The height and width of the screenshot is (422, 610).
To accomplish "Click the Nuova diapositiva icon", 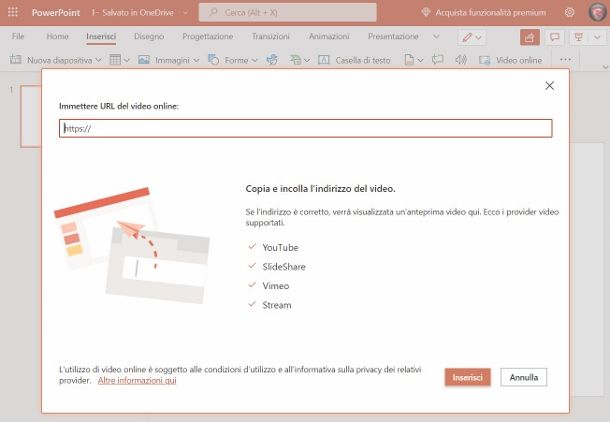I will [x=16, y=60].
